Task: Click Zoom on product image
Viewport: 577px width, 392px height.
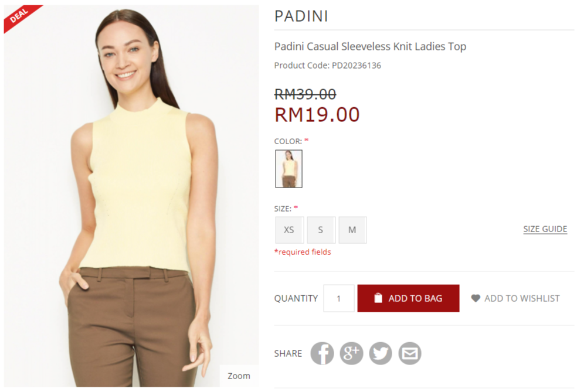Action: (x=239, y=376)
